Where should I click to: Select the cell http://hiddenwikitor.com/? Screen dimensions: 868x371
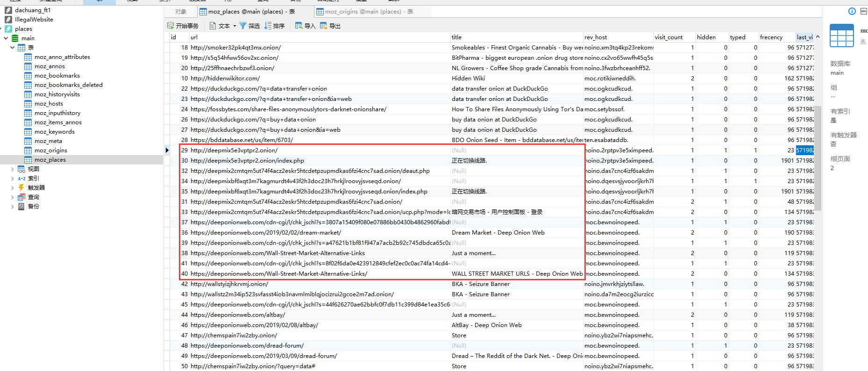320,78
